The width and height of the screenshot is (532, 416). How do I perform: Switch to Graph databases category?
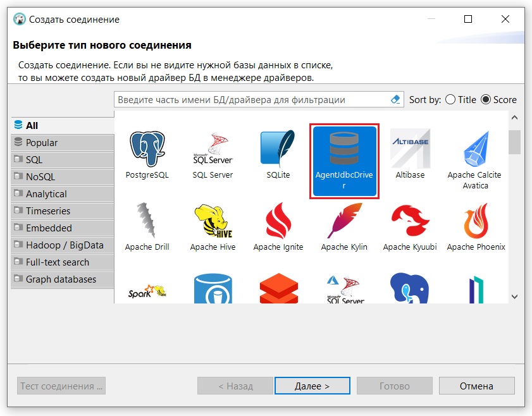pos(63,279)
